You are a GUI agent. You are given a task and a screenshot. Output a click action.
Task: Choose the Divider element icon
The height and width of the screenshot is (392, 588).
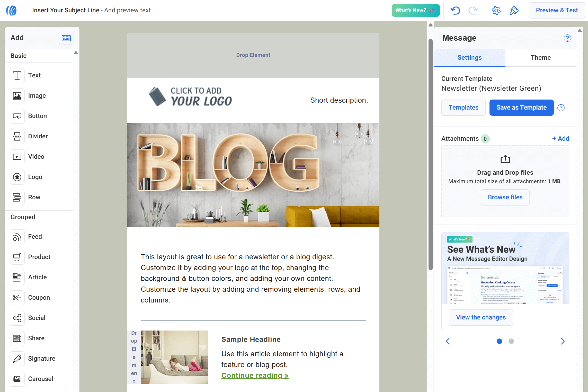17,136
